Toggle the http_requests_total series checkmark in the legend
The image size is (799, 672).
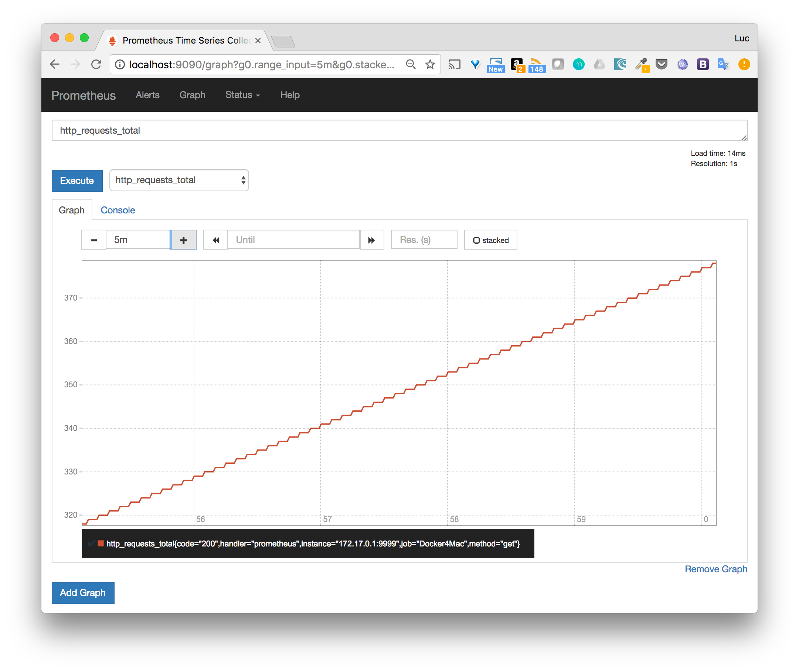tap(92, 544)
